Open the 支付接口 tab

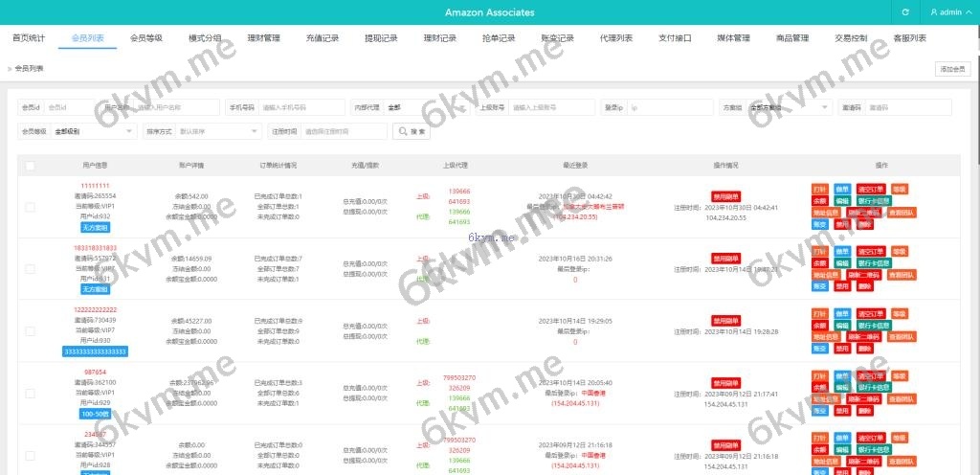[675, 38]
